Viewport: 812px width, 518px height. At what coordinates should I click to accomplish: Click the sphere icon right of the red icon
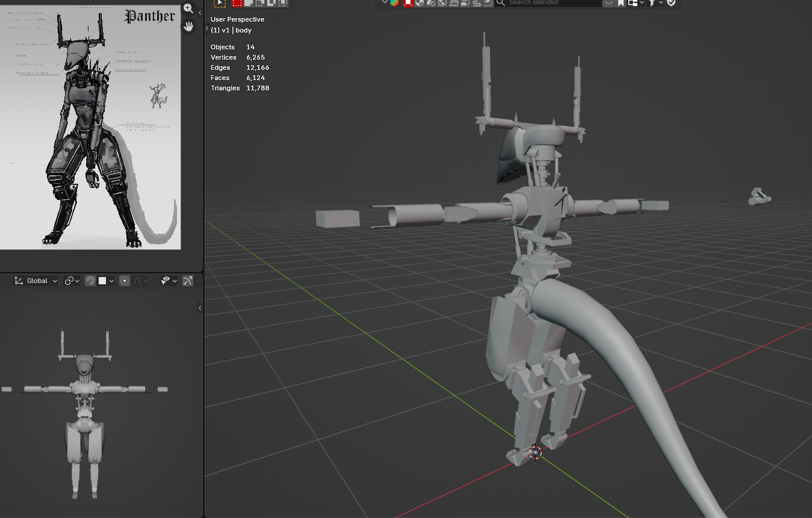click(x=420, y=2)
